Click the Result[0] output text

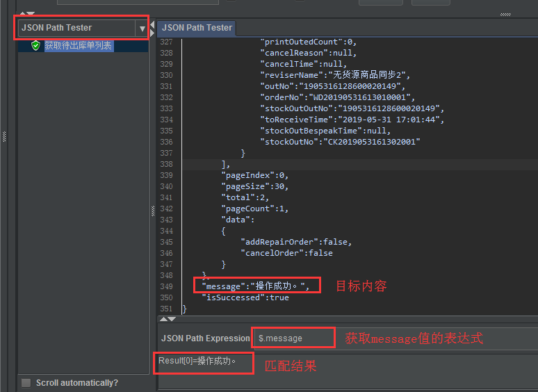click(x=197, y=361)
